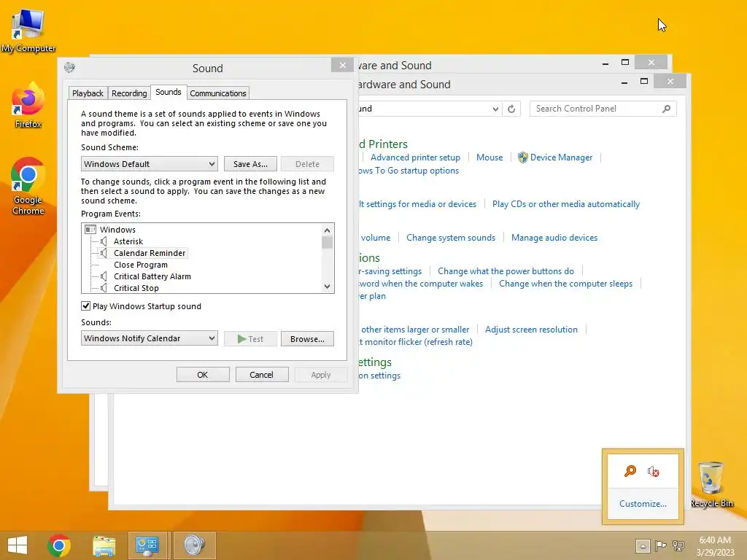Click the Windows Start button
747x560 pixels.
point(18,545)
